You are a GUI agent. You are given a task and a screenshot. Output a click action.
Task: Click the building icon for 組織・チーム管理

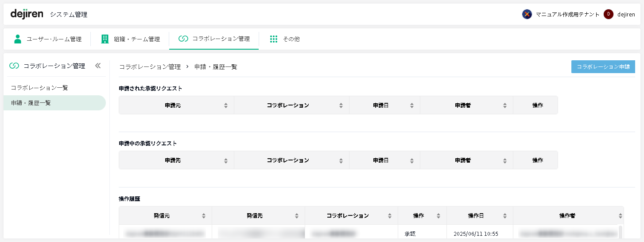pos(105,39)
